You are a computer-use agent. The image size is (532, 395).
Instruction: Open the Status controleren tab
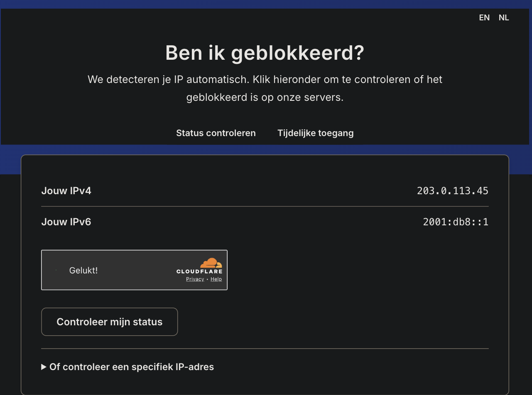tap(216, 133)
